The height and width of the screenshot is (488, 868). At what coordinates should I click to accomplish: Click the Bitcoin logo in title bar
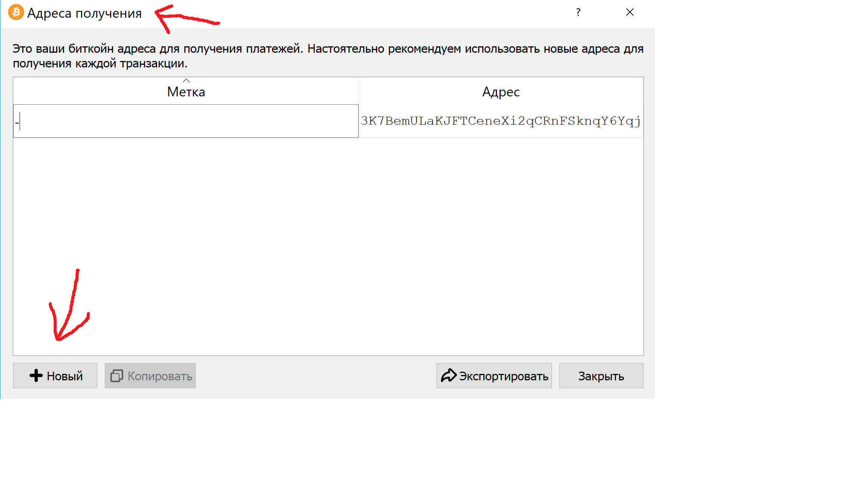[16, 12]
